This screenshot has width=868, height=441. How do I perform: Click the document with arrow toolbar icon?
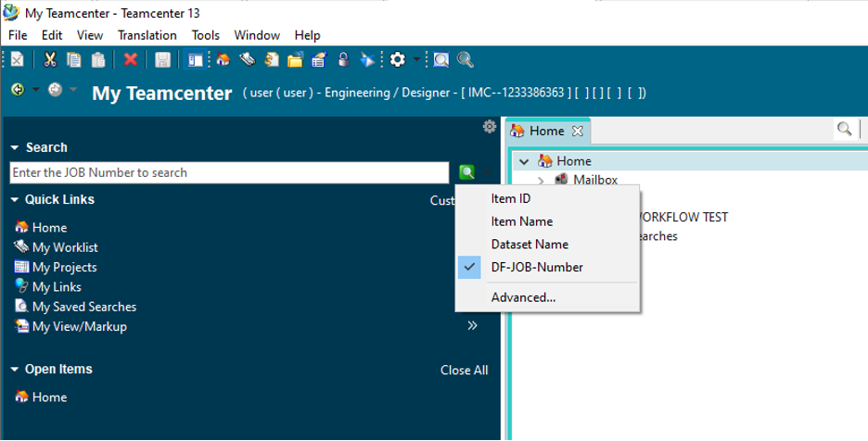271,59
